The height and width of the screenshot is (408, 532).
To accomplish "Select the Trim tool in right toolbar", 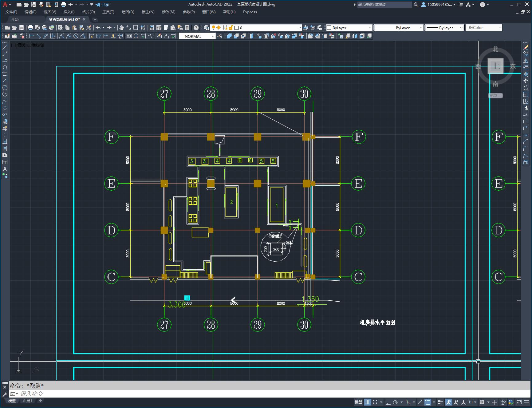I will (x=526, y=108).
